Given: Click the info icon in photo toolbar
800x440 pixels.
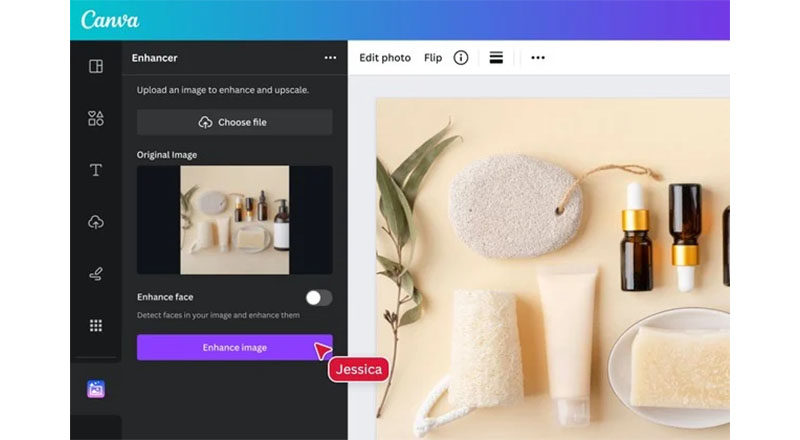Looking at the screenshot, I should (x=461, y=58).
